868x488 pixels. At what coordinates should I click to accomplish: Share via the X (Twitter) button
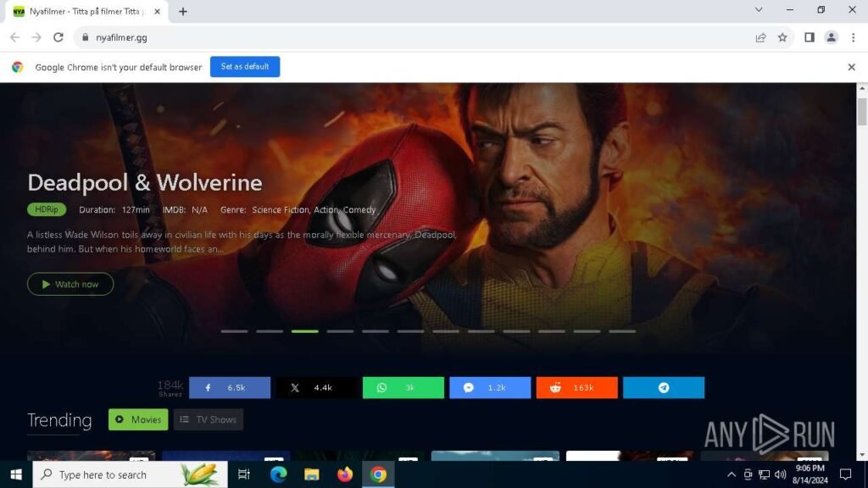click(x=315, y=387)
